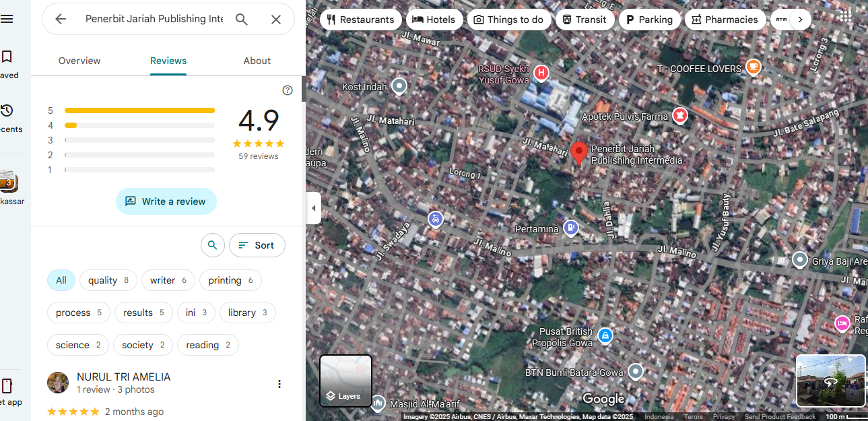Open the Google apps grid icon
The height and width of the screenshot is (421, 868).
846,16
